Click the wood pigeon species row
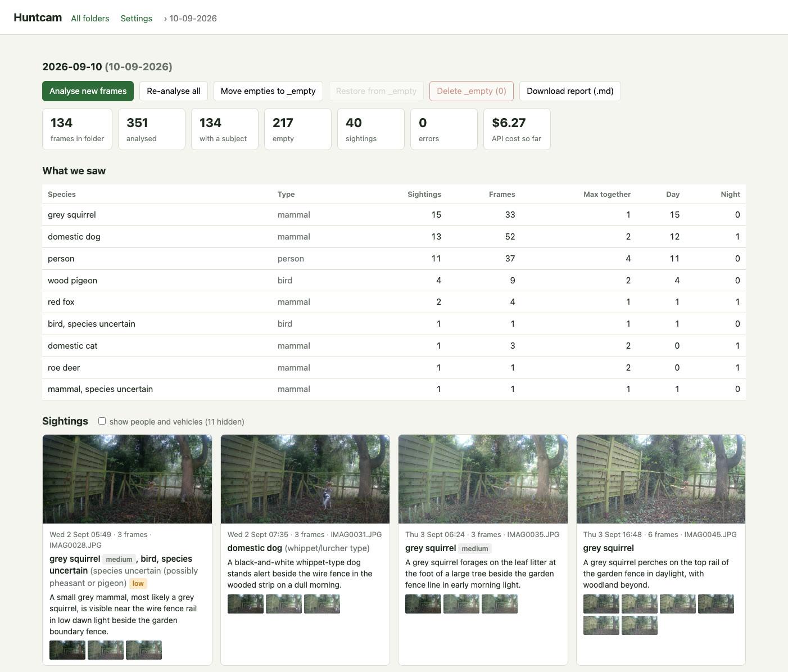The width and height of the screenshot is (788, 672). tap(394, 281)
